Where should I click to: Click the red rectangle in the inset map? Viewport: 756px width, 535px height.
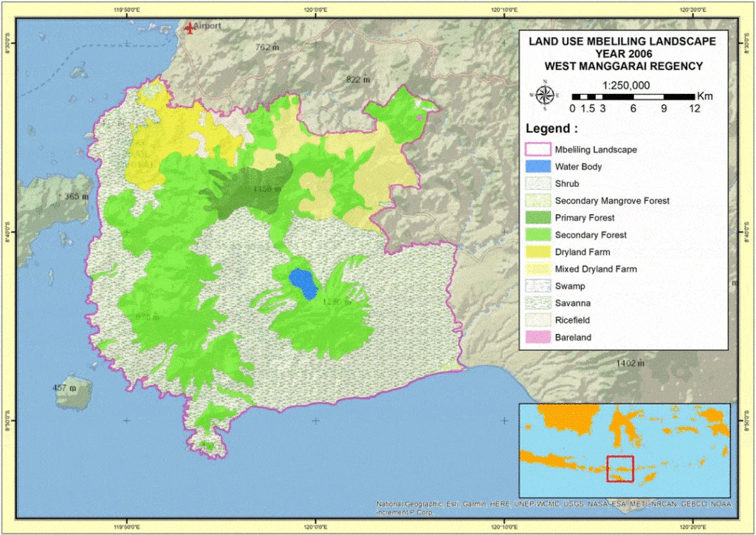click(620, 469)
